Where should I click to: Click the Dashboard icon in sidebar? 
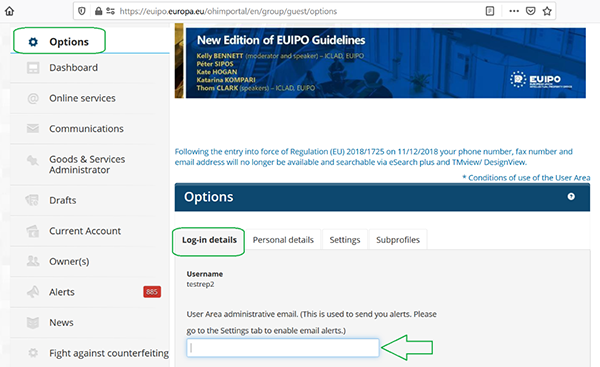click(33, 68)
